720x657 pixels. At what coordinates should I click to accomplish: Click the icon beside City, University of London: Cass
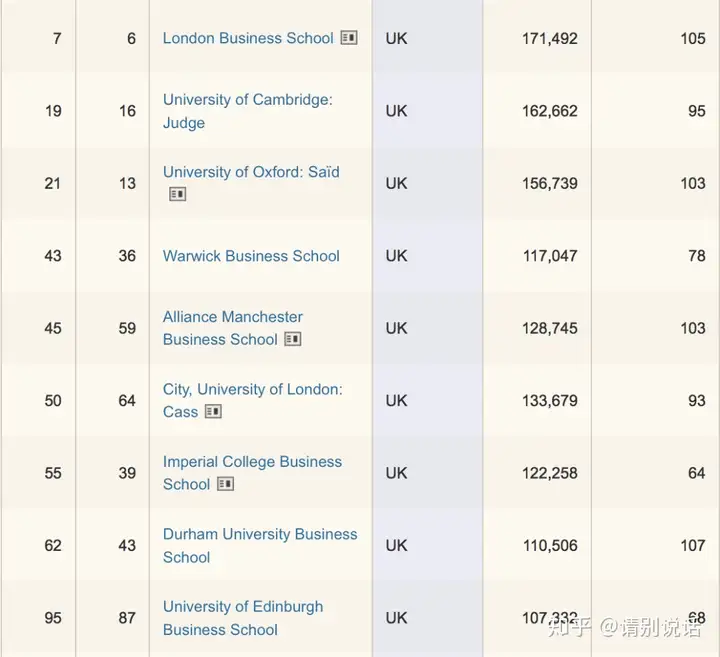coord(213,412)
